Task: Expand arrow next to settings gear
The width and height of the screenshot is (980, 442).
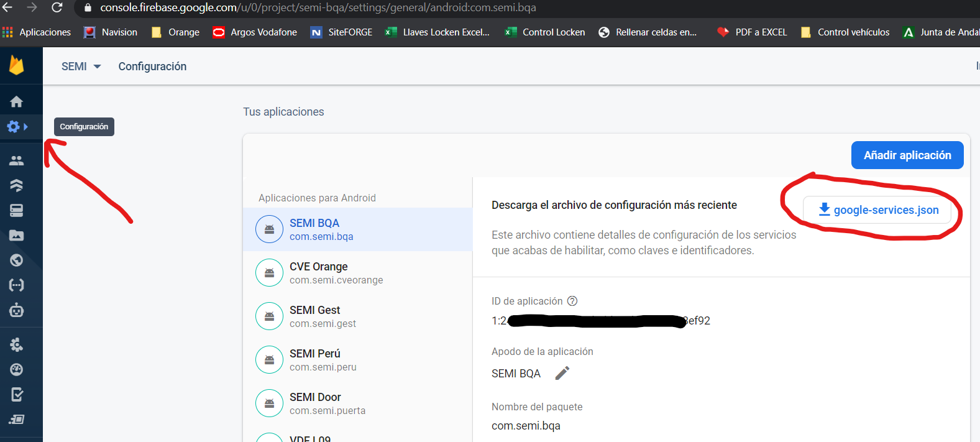Action: click(x=26, y=127)
